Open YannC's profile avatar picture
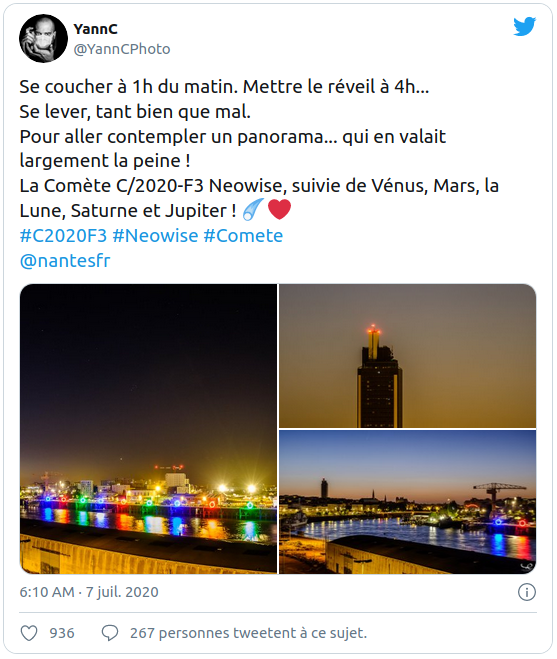Image resolution: width=557 pixels, height=659 pixels. (x=43, y=39)
